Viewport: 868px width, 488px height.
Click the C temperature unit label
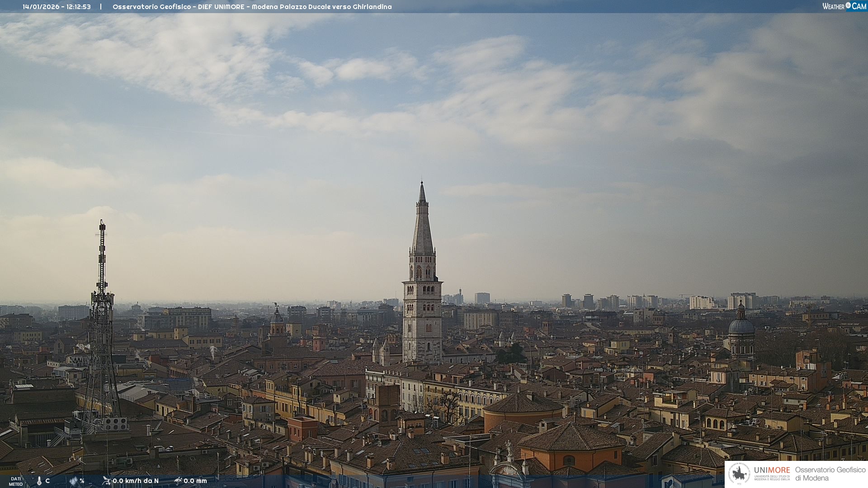tap(47, 481)
